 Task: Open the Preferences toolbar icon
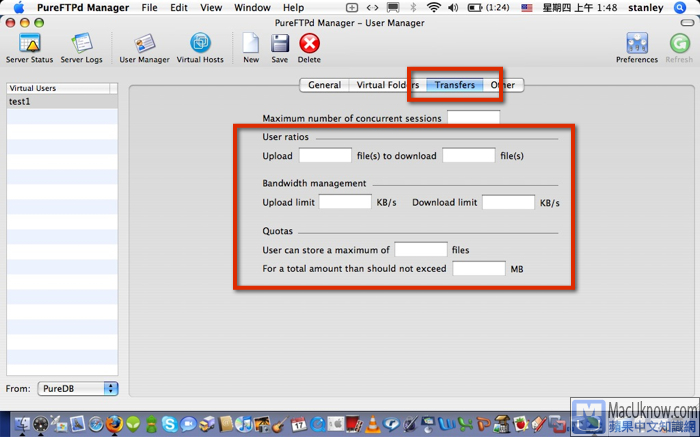(637, 48)
